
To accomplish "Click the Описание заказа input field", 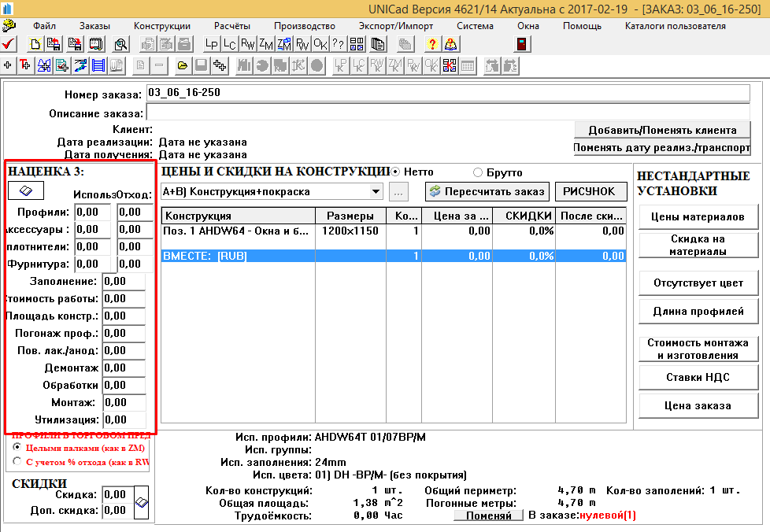I will click(x=448, y=113).
